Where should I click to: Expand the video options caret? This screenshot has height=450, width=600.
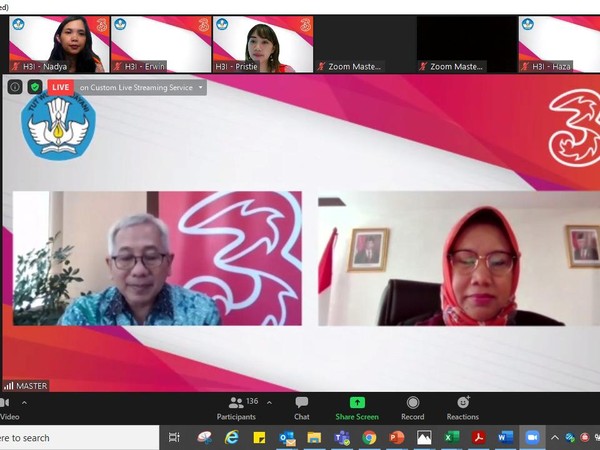click(24, 403)
